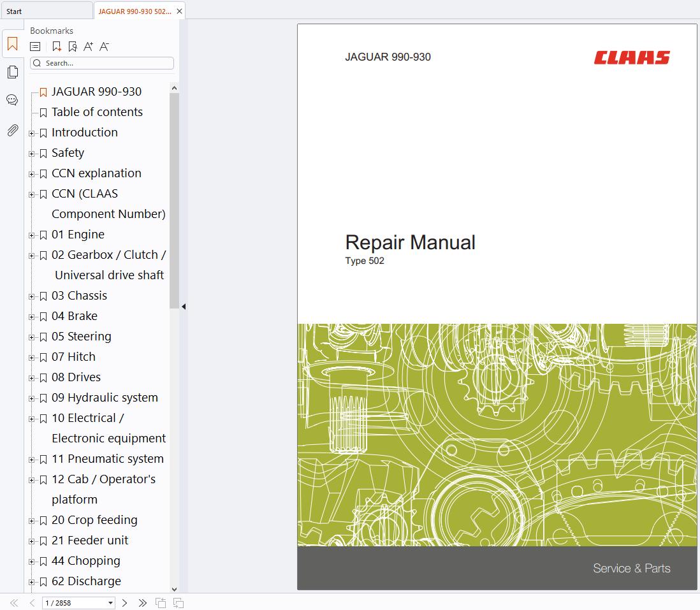
Task: Open the 07 Hitch bookmark
Action: 73,356
